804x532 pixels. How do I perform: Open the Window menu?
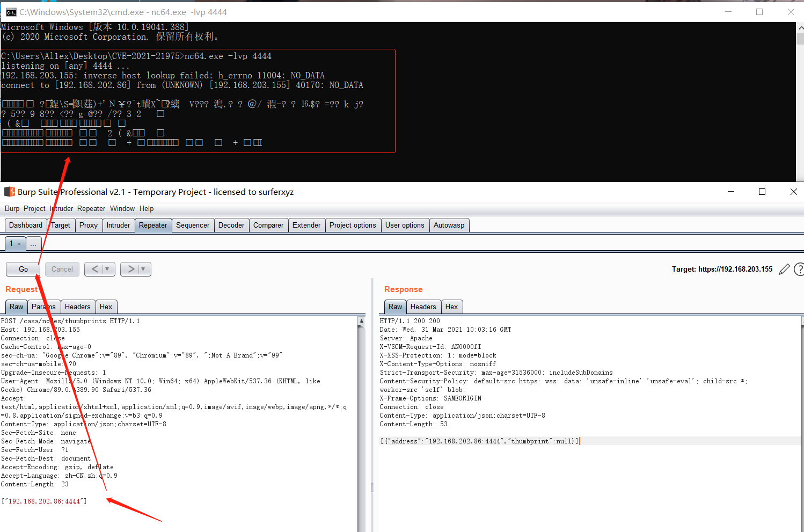122,208
